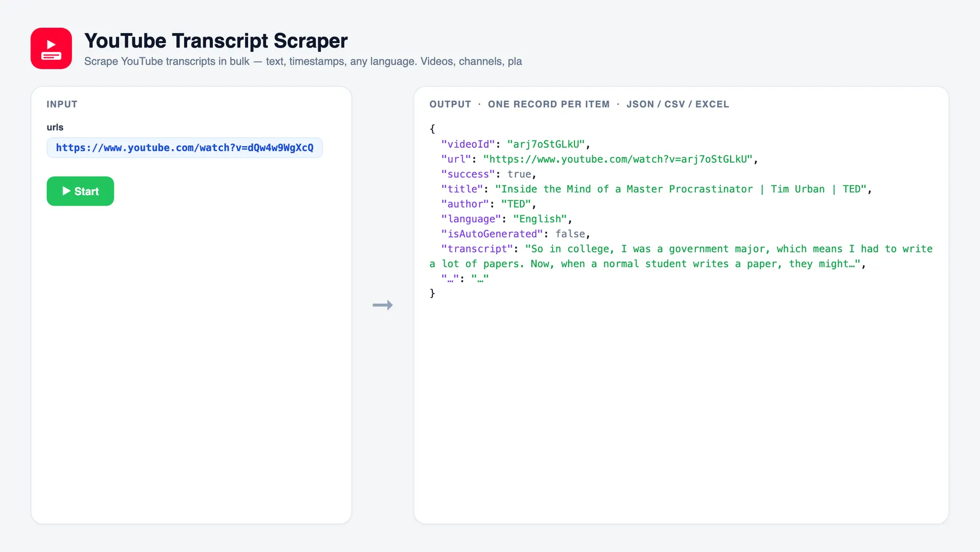The height and width of the screenshot is (552, 980).
Task: Click the ellipsis placeholder key-value line
Action: pos(465,278)
